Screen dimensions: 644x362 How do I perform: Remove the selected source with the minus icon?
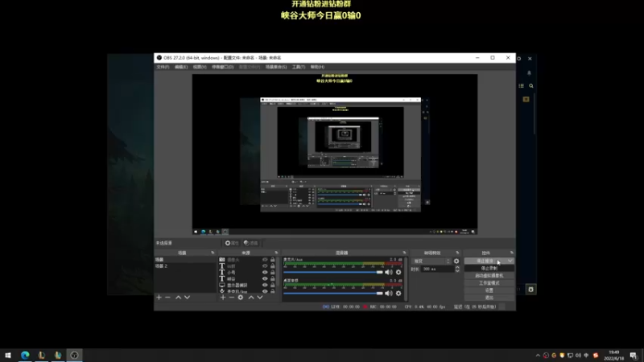232,297
